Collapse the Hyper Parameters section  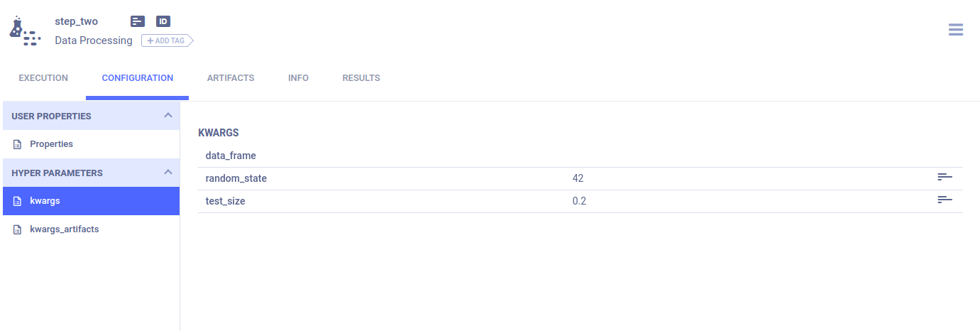(167, 172)
